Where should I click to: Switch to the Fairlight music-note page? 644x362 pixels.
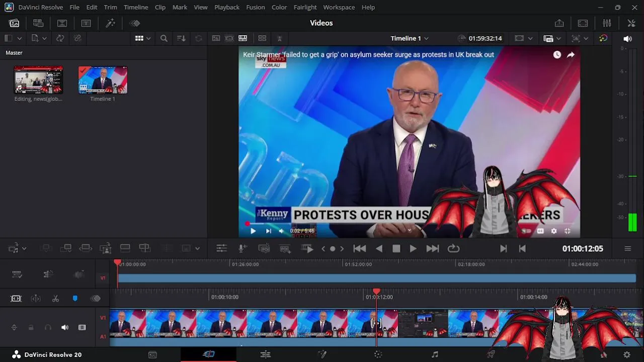pyautogui.click(x=435, y=354)
